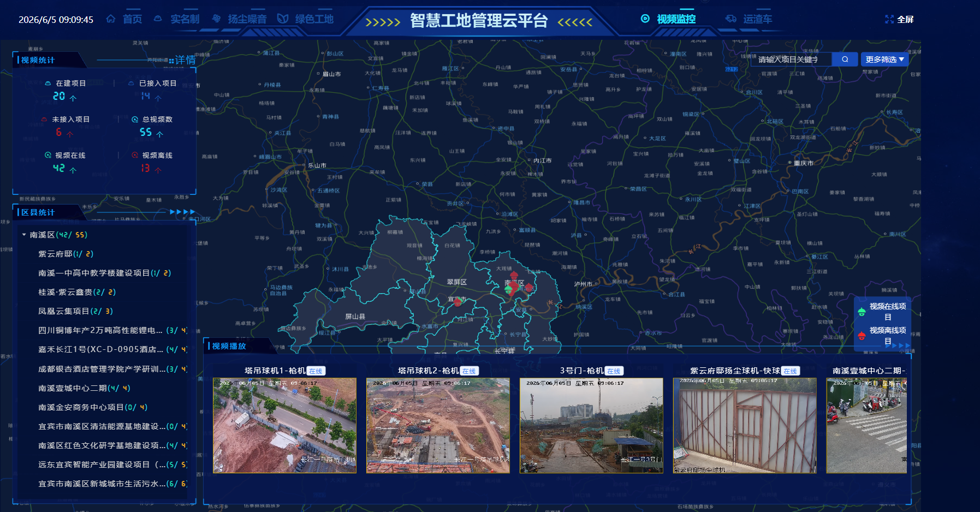
Task: Click the arrows beside 区县统计 header
Action: [x=182, y=212]
